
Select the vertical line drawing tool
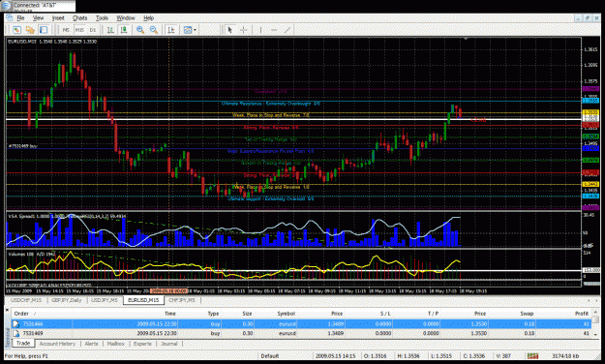[260, 30]
